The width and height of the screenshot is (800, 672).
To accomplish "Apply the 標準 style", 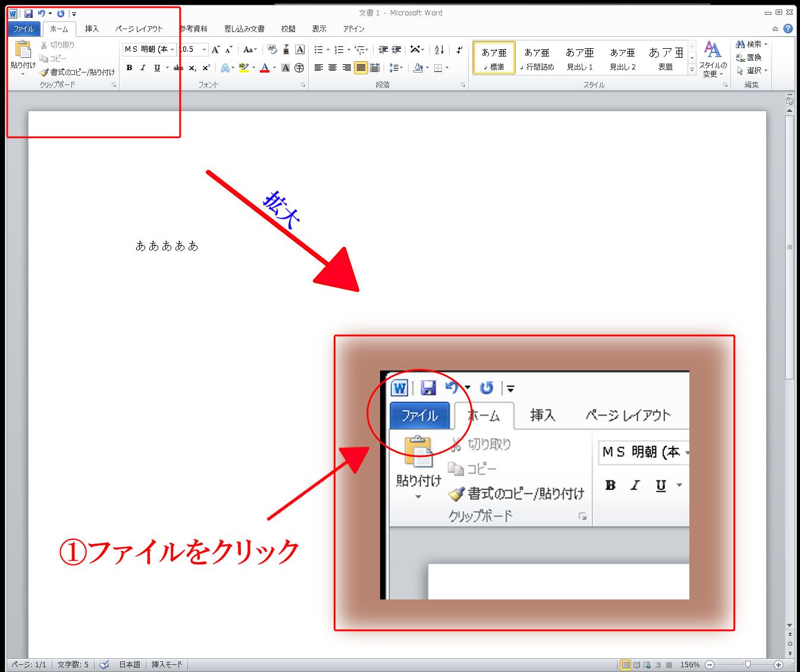I will 494,58.
